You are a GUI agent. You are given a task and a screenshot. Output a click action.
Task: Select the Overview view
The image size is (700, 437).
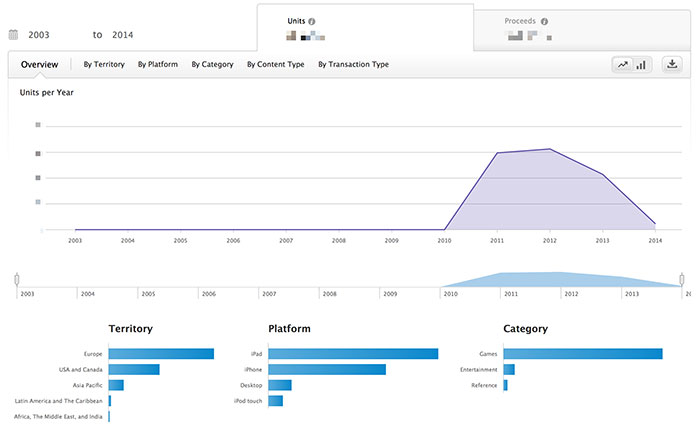click(x=39, y=65)
